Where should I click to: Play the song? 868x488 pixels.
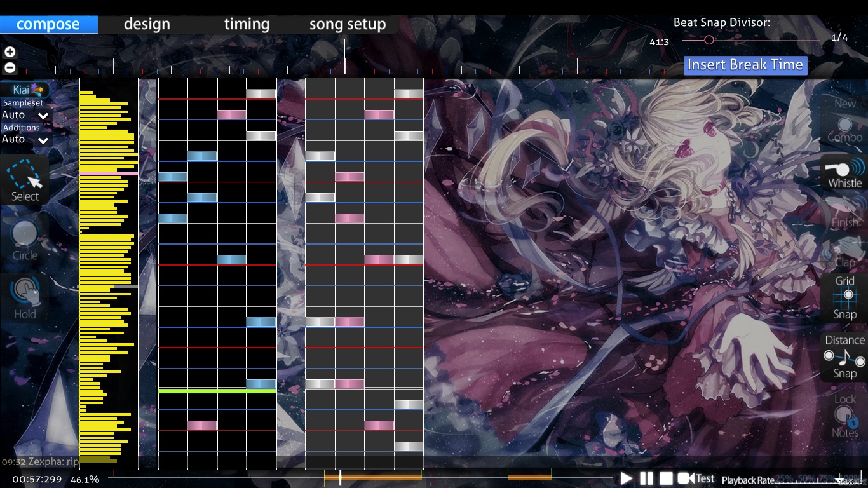627,478
